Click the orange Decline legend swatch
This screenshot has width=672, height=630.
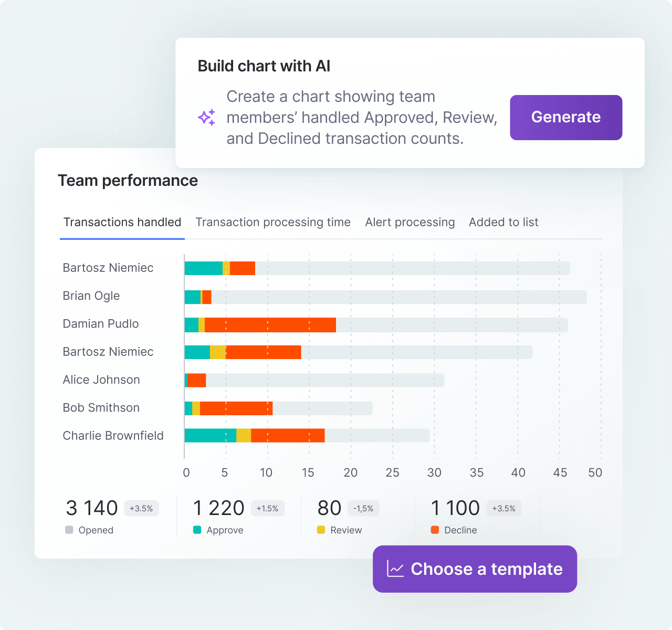pyautogui.click(x=435, y=530)
